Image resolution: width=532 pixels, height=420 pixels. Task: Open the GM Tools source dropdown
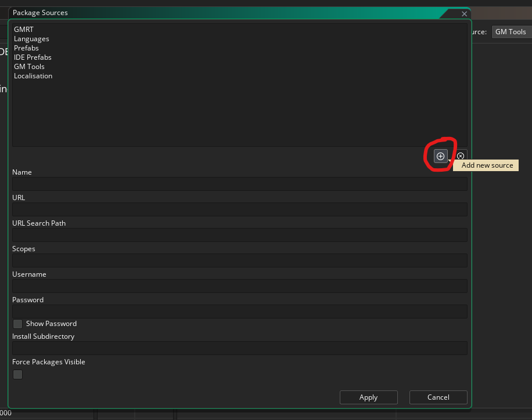point(512,32)
